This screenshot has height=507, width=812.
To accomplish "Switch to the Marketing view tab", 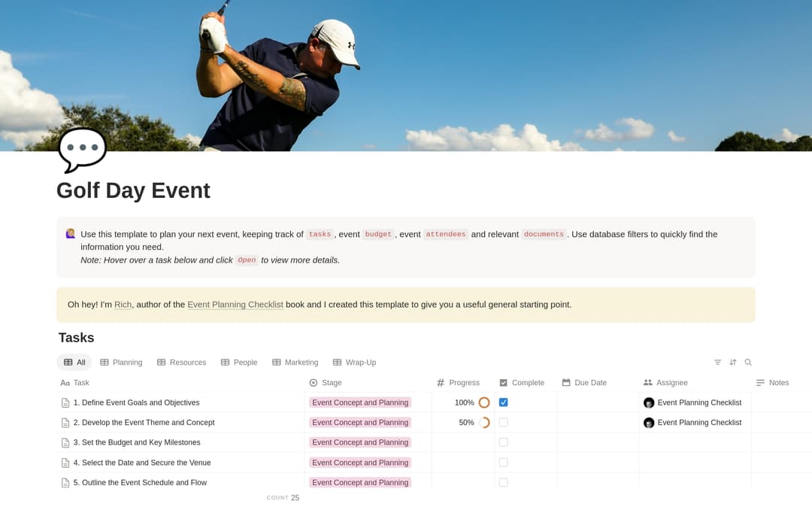I will pyautogui.click(x=295, y=363).
